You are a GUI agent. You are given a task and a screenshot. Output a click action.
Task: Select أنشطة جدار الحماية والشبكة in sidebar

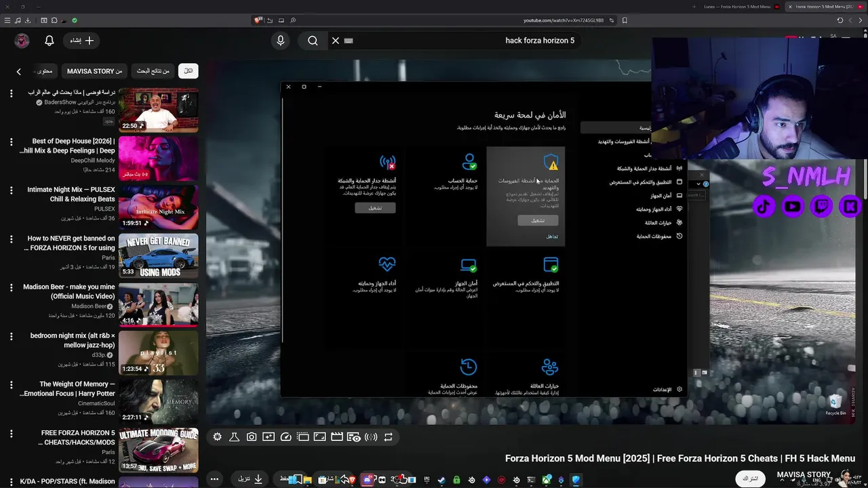pyautogui.click(x=649, y=168)
